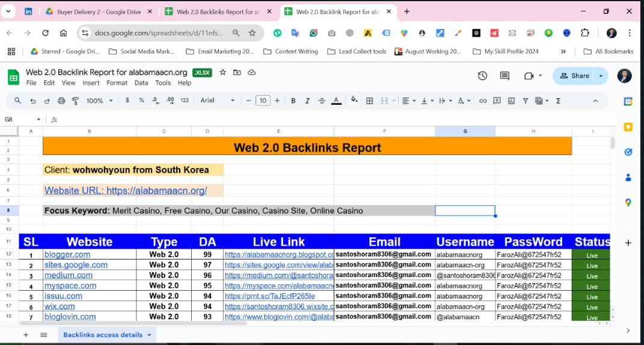The image size is (644, 345).
Task: Toggle italic formatting
Action: (307, 101)
